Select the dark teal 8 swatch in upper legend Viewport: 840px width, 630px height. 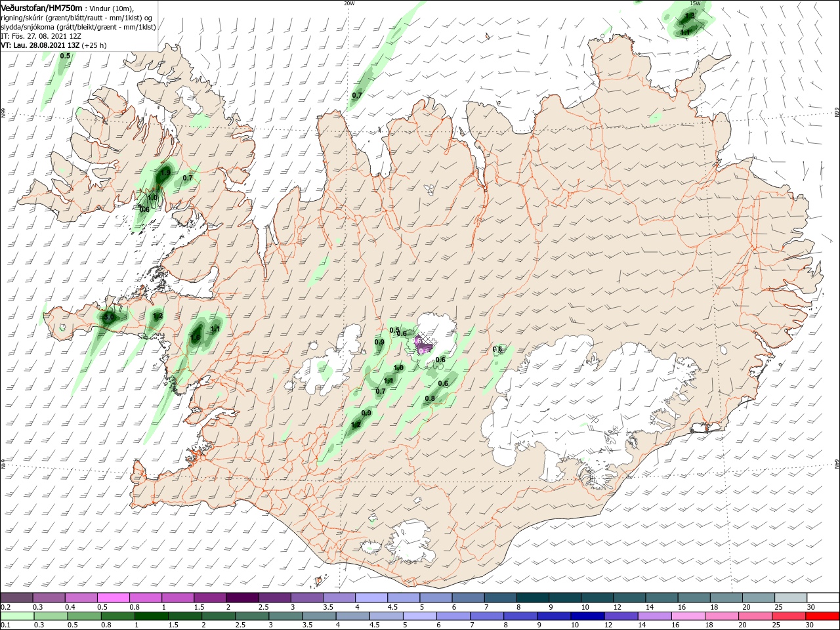pyautogui.click(x=533, y=597)
